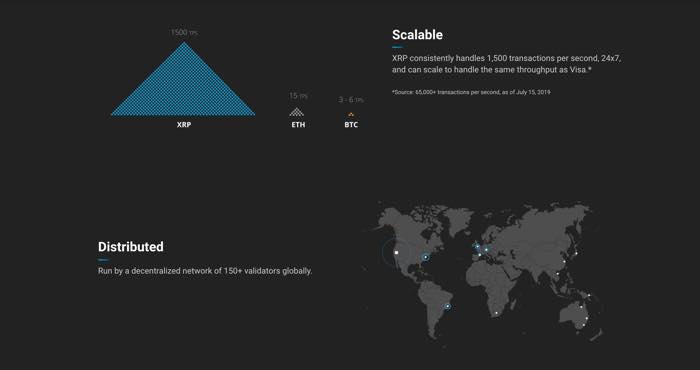Select the validator dot in South Africa
Viewport: 700px width, 370px height.
pyautogui.click(x=496, y=313)
